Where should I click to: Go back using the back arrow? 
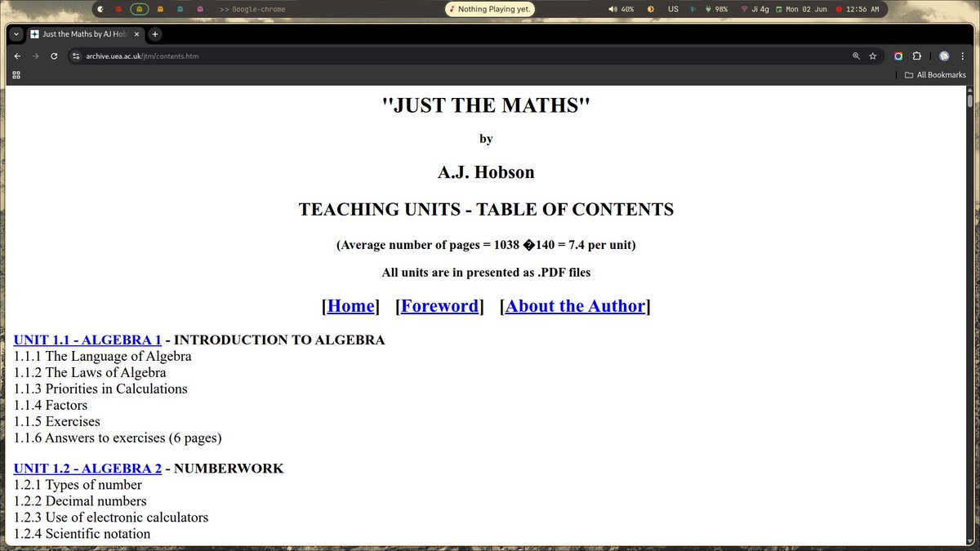(x=16, y=56)
